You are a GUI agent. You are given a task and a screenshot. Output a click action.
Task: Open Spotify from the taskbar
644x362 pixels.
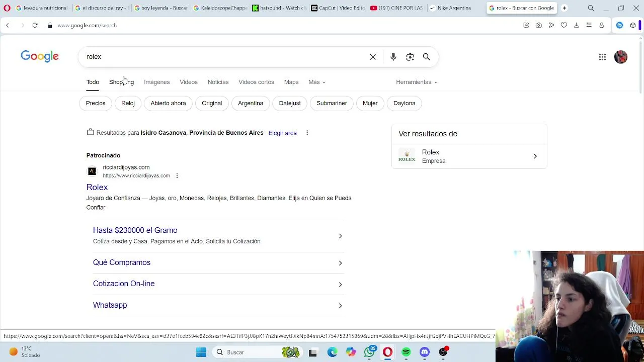point(406,352)
